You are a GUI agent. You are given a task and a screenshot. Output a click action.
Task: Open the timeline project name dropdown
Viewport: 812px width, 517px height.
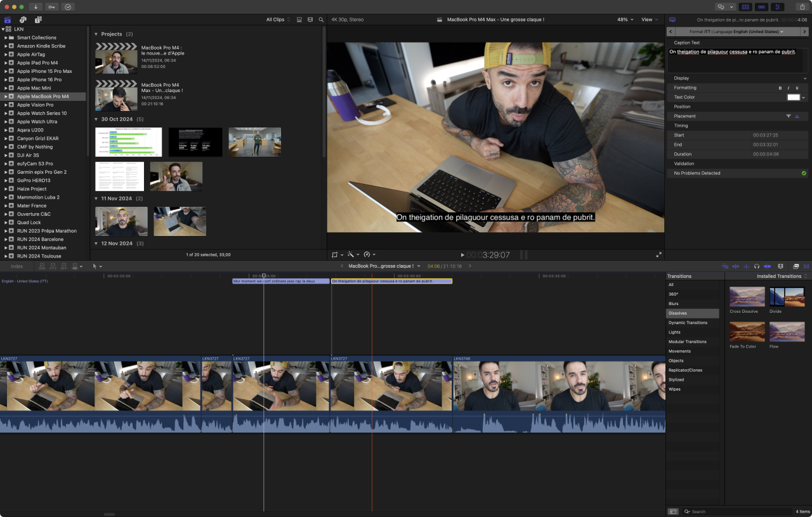pos(384,266)
